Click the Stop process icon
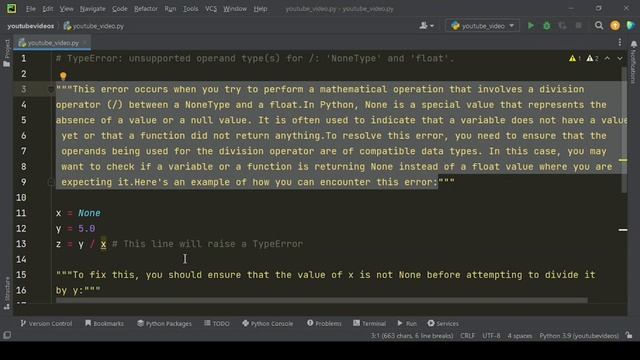The width and height of the screenshot is (640, 360). click(578, 26)
